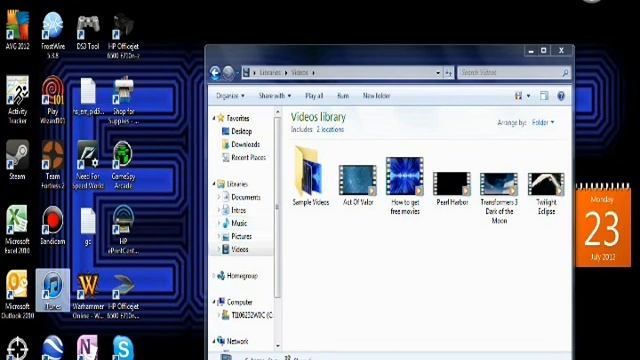Click the Back arrow in Explorer
The image size is (640, 360).
(215, 73)
